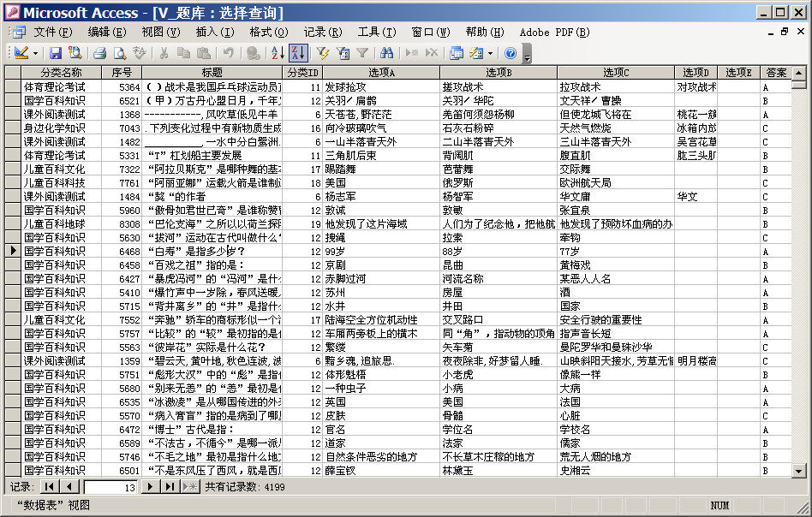Open Print Preview from the toolbar

[x=120, y=53]
